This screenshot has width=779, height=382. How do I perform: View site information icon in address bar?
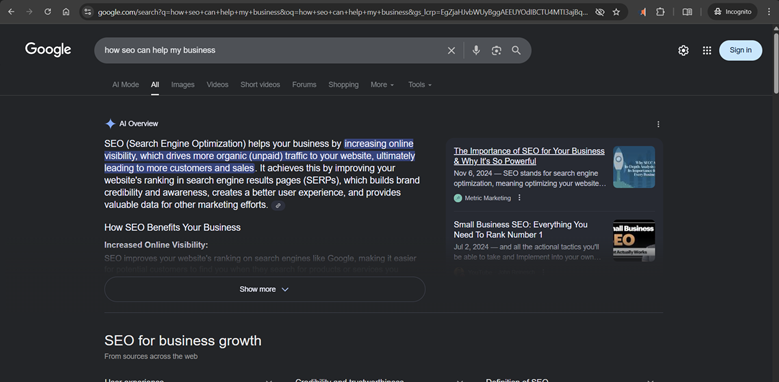click(x=87, y=12)
